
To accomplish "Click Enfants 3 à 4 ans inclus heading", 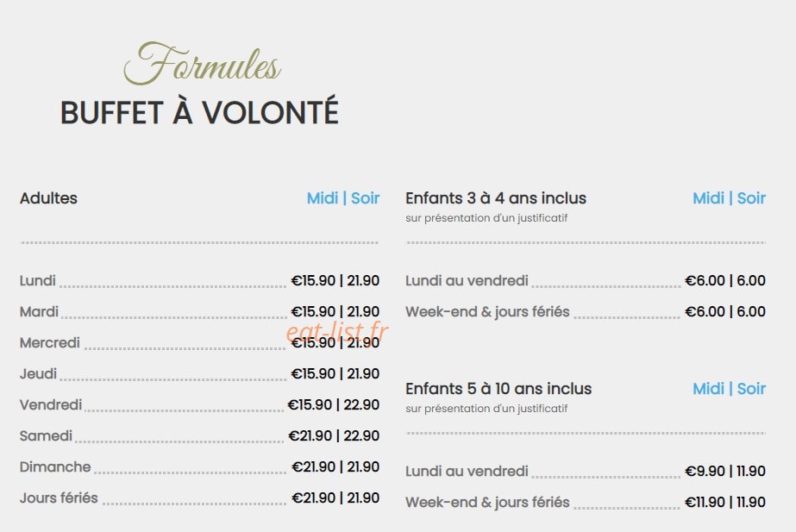I will click(496, 198).
